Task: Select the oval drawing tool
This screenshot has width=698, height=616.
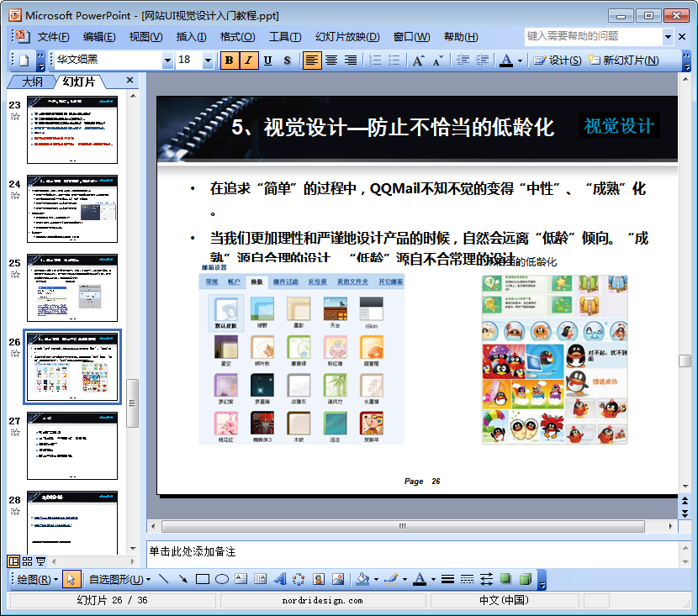Action: tap(222, 579)
